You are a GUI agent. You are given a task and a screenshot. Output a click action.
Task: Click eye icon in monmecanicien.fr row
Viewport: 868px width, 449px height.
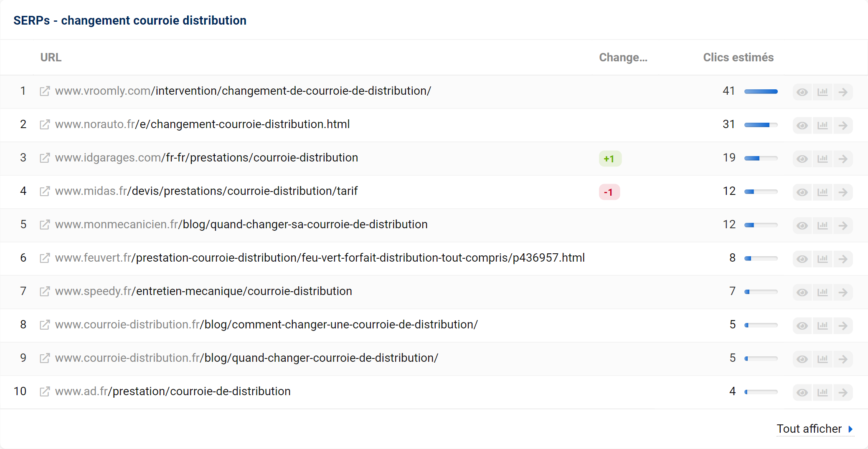[802, 225]
